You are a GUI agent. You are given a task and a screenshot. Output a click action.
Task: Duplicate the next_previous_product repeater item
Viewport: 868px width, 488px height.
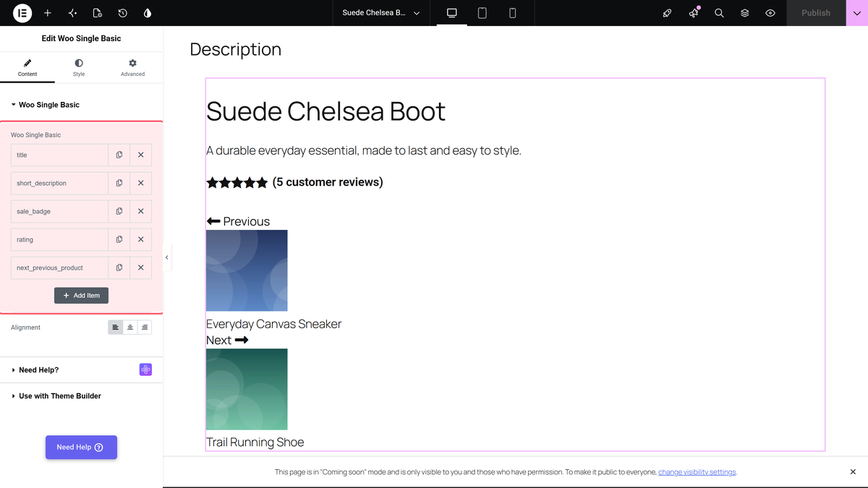(x=119, y=267)
